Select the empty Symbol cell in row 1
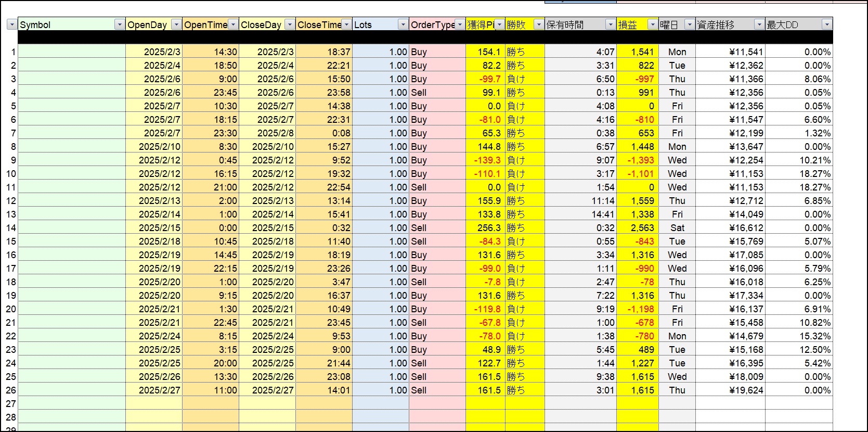Screen dimensions: 868x432 click(72, 52)
